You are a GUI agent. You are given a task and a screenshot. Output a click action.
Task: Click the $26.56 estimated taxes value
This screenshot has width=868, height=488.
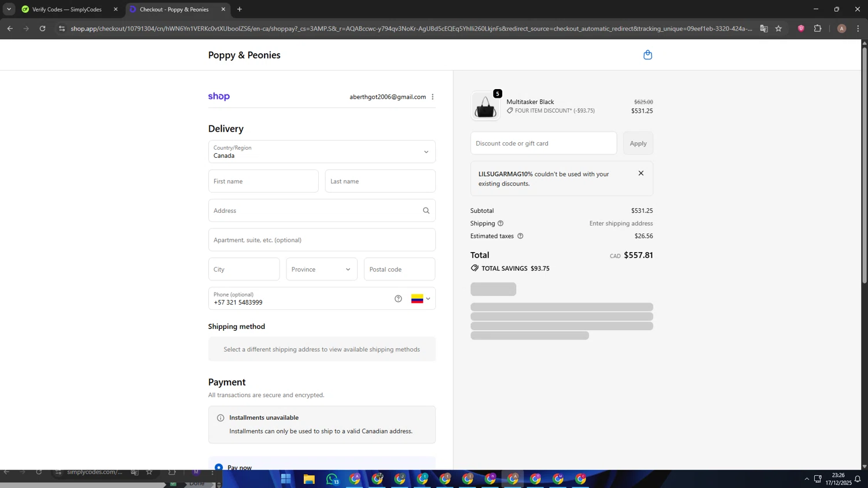click(x=643, y=236)
